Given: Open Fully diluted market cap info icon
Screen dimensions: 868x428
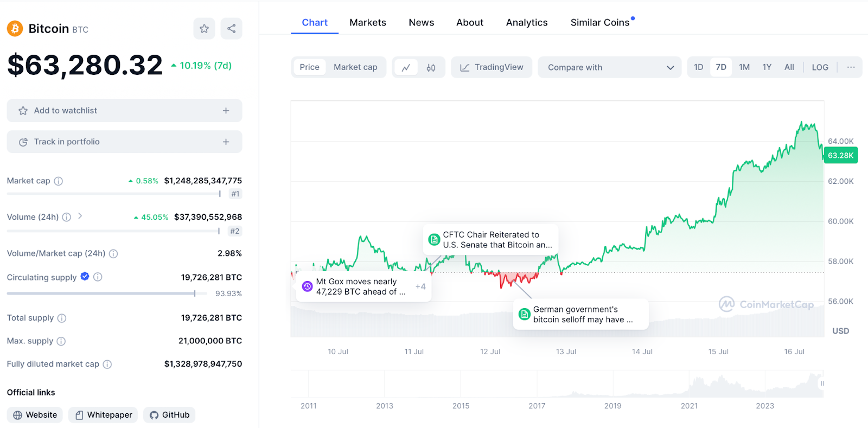Looking at the screenshot, I should click(107, 365).
